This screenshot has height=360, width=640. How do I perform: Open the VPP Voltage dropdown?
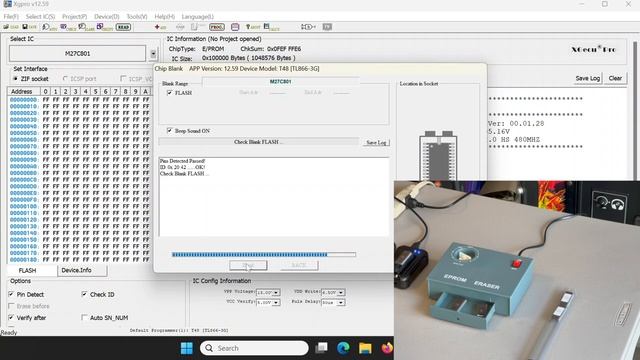[x=276, y=293]
